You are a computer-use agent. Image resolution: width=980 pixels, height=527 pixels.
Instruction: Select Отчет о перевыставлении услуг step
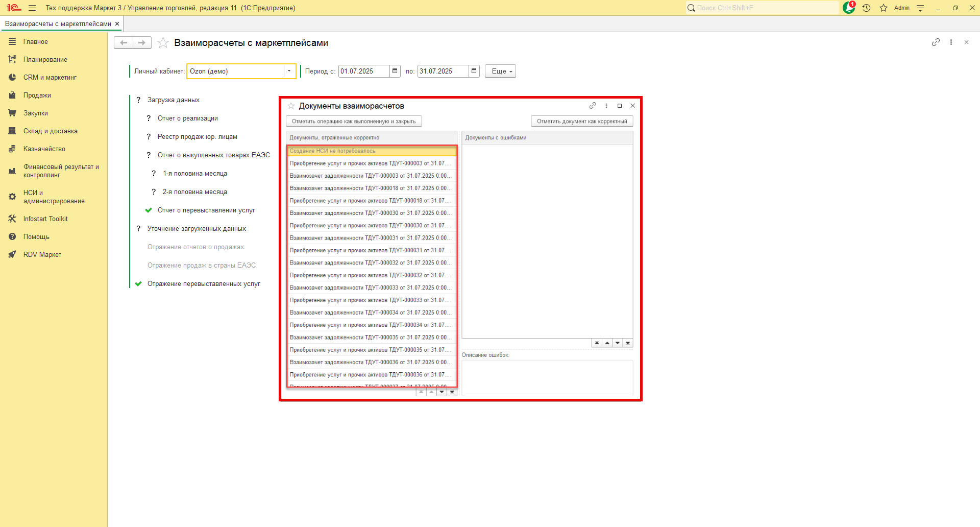point(206,210)
